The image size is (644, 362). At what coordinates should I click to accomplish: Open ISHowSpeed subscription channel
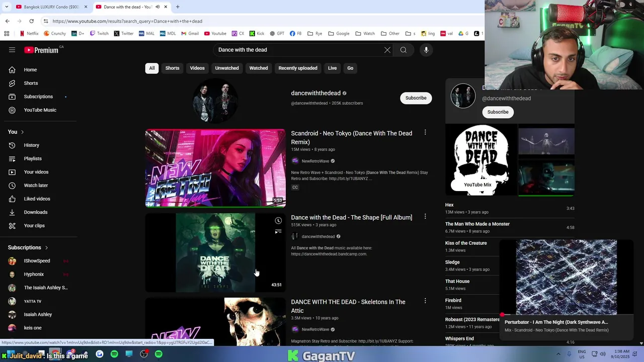tap(37, 261)
